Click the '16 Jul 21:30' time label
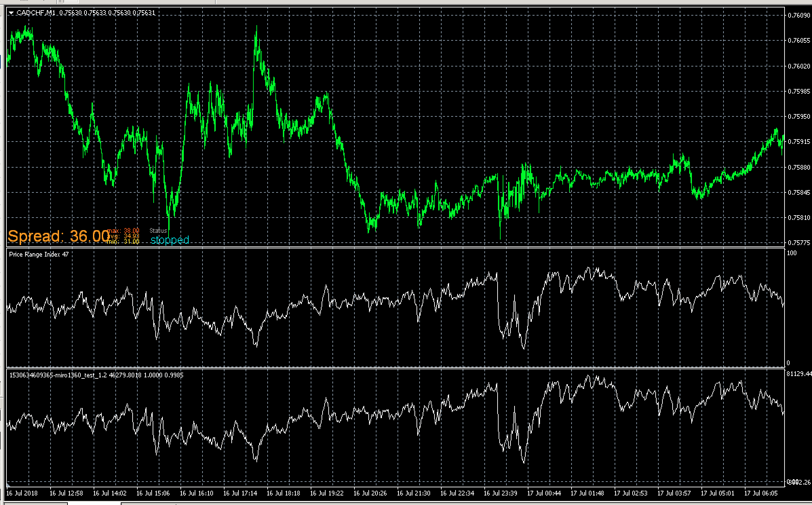812x505 pixels. 413,493
